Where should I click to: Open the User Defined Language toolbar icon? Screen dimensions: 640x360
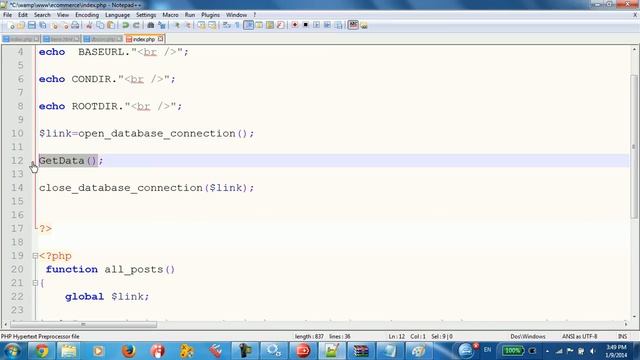click(259, 25)
